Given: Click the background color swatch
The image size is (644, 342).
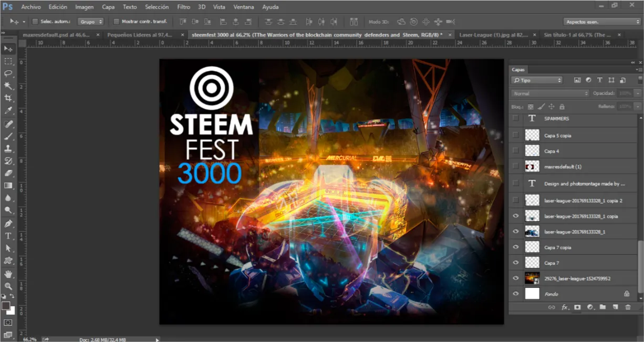Looking at the screenshot, I should [x=12, y=311].
